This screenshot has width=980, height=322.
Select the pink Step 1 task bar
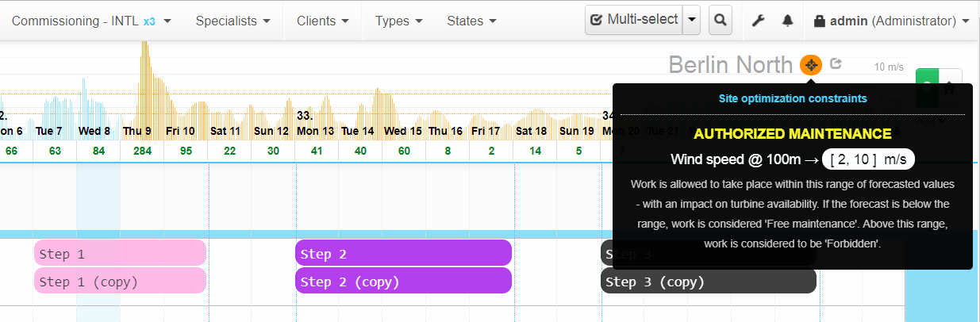tap(120, 253)
